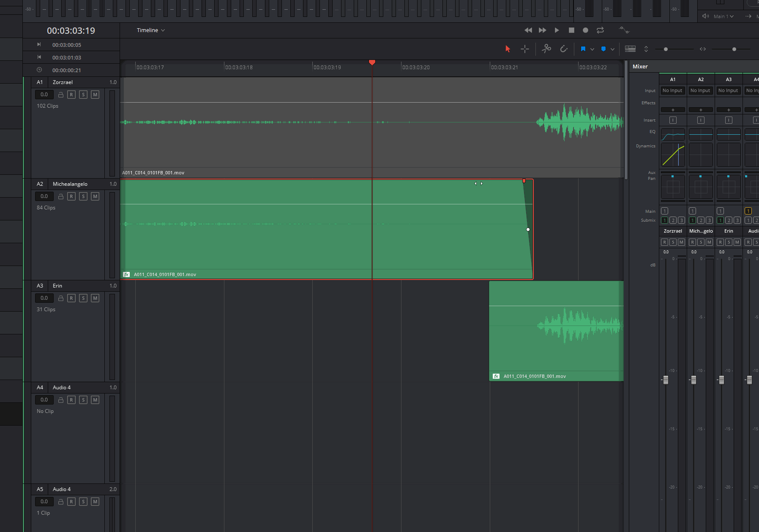
Task: Mute the A5 Audio 4 track
Action: tap(95, 502)
